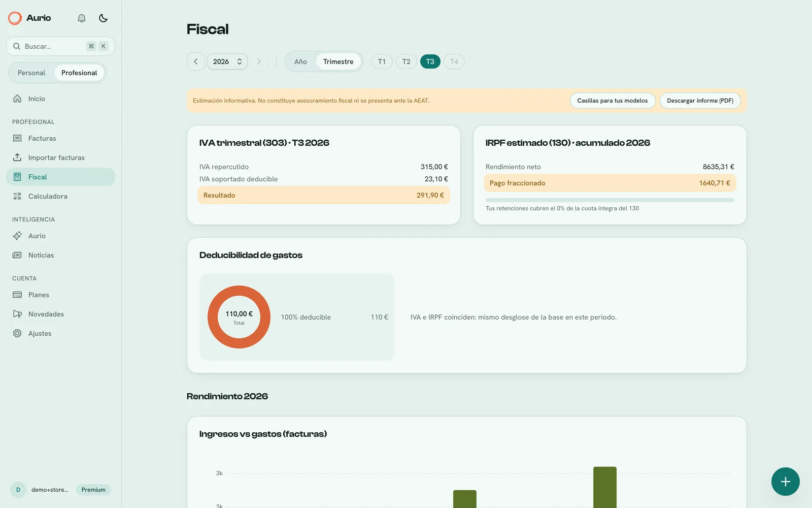This screenshot has width=812, height=508.
Task: Open Planes page
Action: coord(60,295)
